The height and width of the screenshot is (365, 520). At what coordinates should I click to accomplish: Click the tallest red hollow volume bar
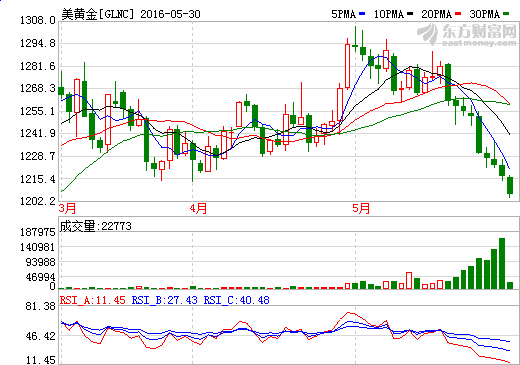click(x=409, y=281)
